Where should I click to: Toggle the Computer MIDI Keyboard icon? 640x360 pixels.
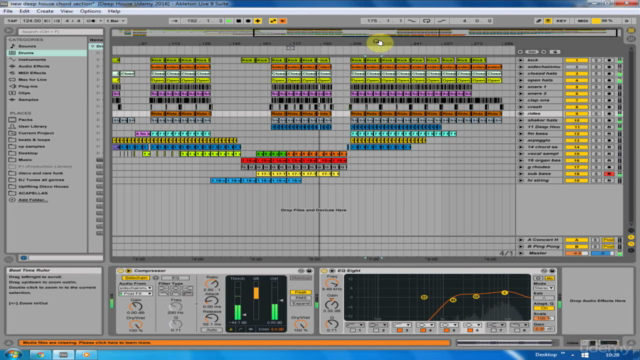[548, 21]
